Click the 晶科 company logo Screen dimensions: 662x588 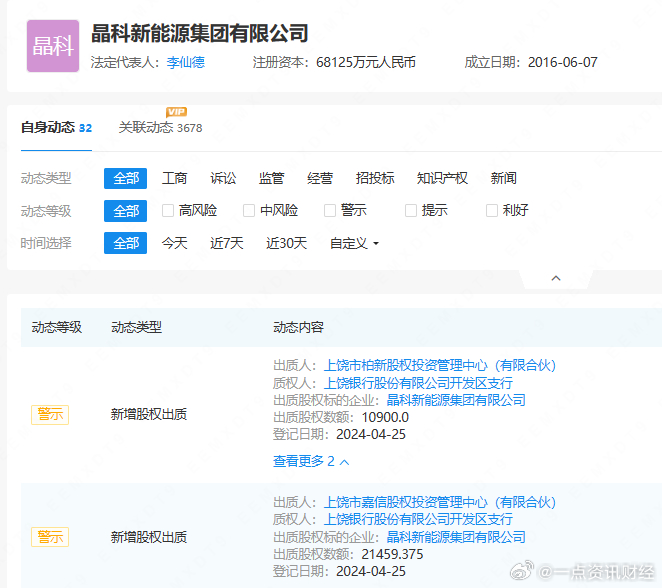(x=52, y=46)
